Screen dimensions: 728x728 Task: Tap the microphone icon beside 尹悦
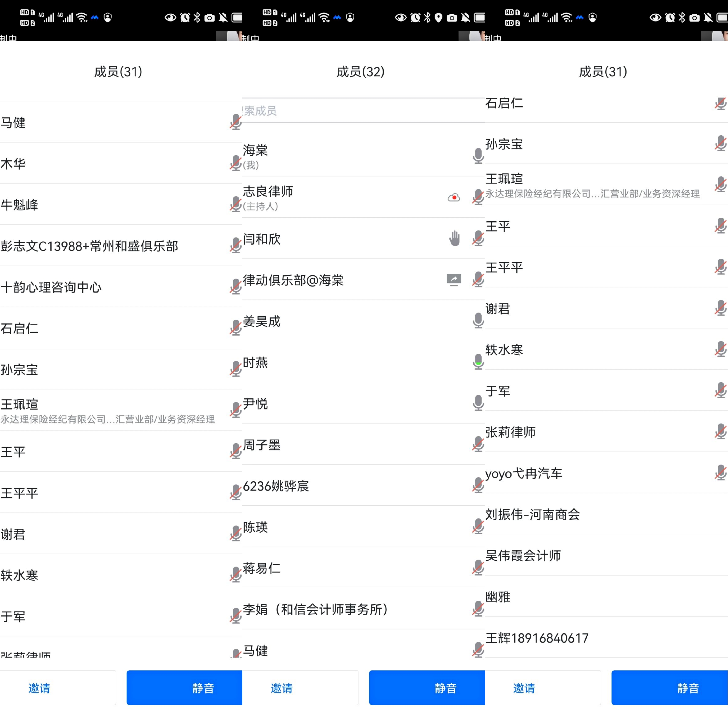[478, 403]
